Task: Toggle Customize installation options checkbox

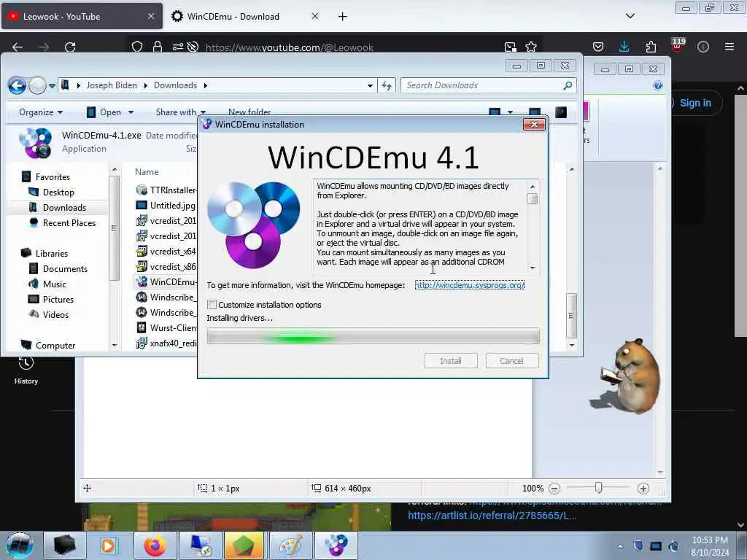Action: click(212, 304)
